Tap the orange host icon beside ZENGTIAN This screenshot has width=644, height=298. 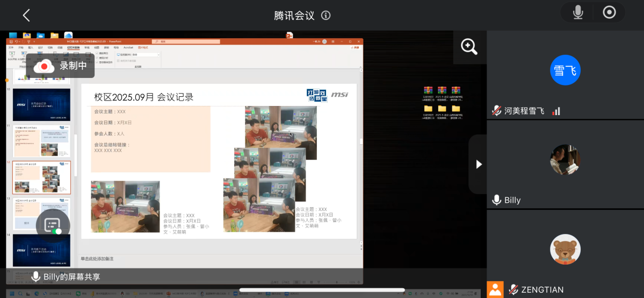pyautogui.click(x=495, y=289)
